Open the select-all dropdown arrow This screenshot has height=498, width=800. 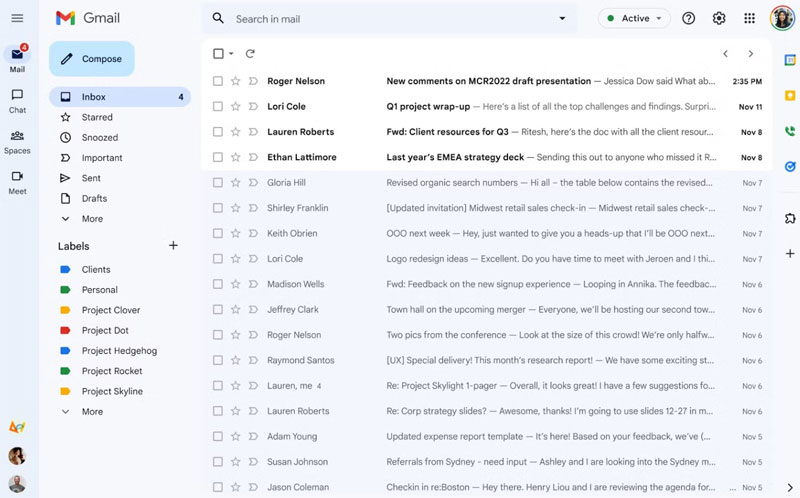click(x=231, y=54)
